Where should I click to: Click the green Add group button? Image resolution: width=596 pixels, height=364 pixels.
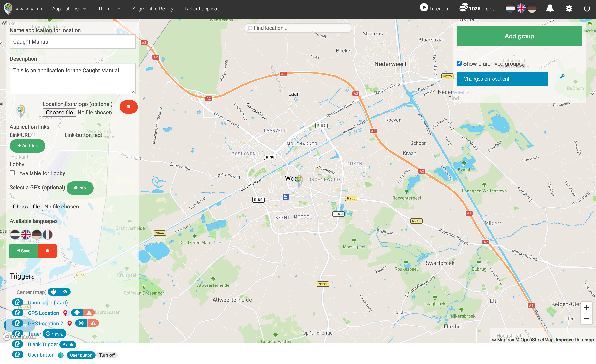pos(519,36)
